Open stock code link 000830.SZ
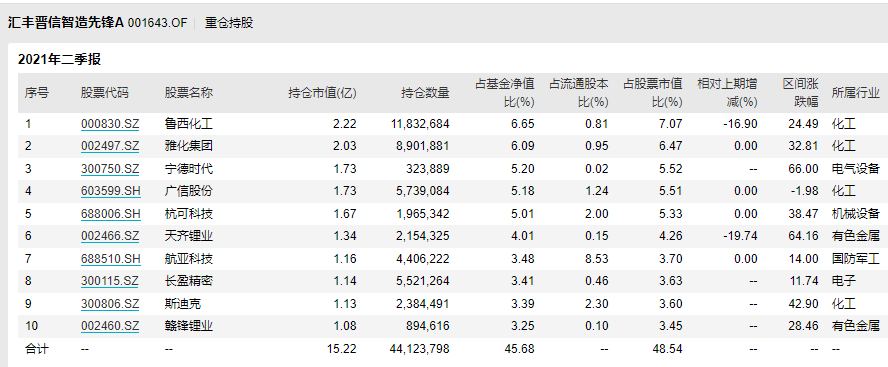Screen dimensions: 888x367 [110, 123]
